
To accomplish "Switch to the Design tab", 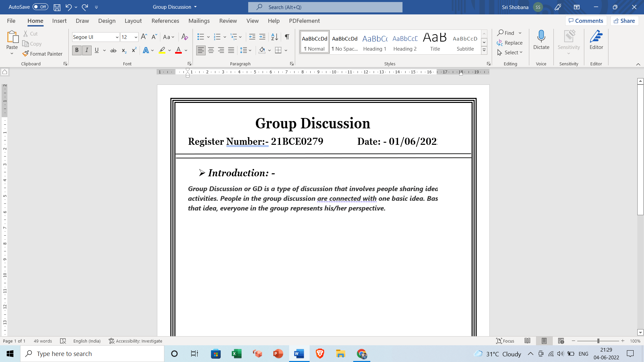I will (107, 21).
